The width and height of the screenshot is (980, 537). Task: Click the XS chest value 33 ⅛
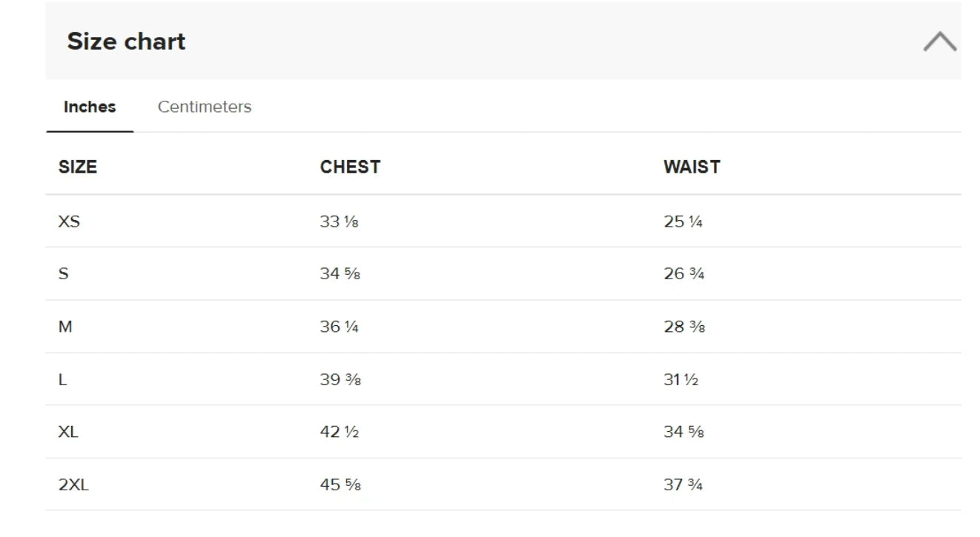340,221
